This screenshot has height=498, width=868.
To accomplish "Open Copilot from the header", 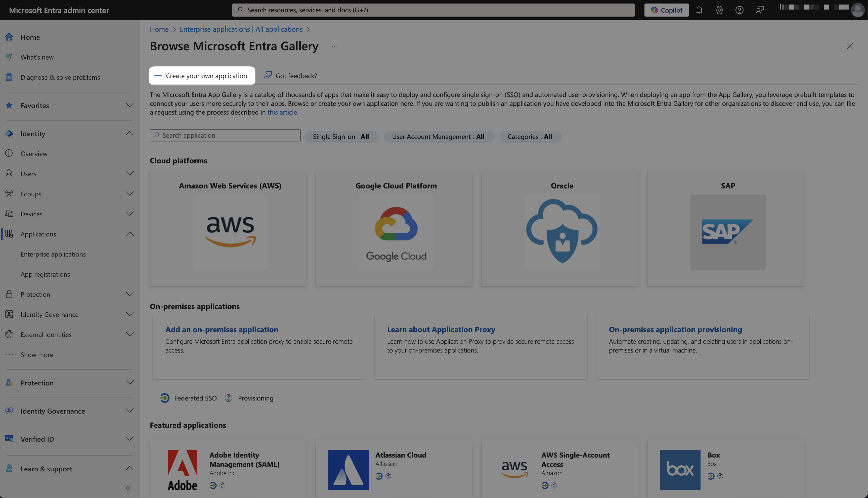I will (x=666, y=10).
